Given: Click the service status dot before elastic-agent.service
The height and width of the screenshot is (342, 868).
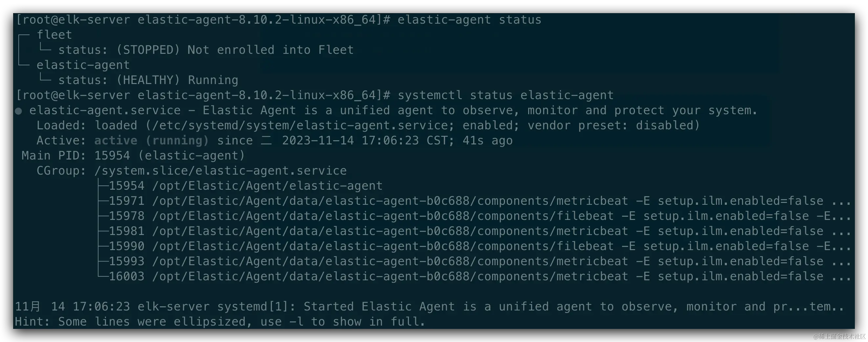Looking at the screenshot, I should [18, 111].
